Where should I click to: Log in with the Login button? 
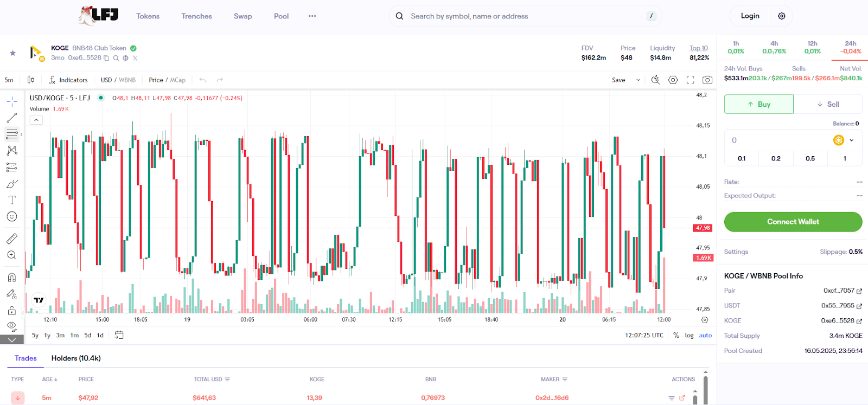750,16
